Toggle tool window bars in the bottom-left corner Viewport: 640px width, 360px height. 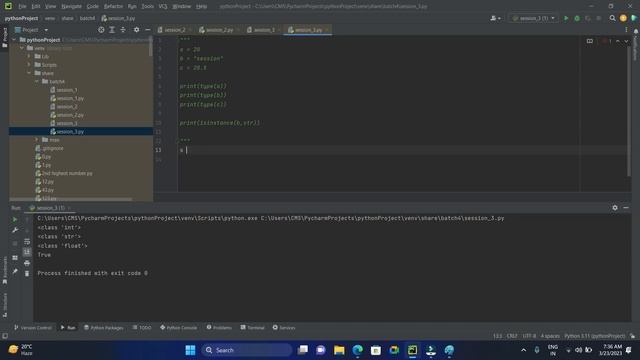(5, 336)
